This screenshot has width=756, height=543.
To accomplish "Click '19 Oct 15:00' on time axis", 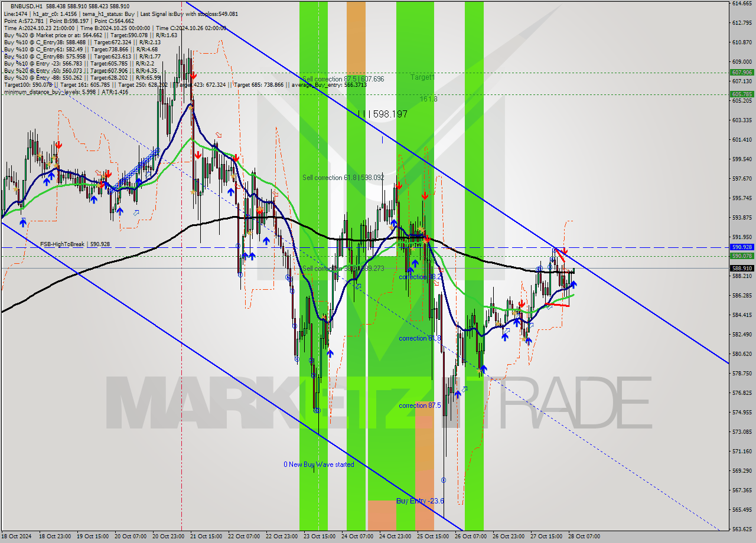I will coord(92,537).
